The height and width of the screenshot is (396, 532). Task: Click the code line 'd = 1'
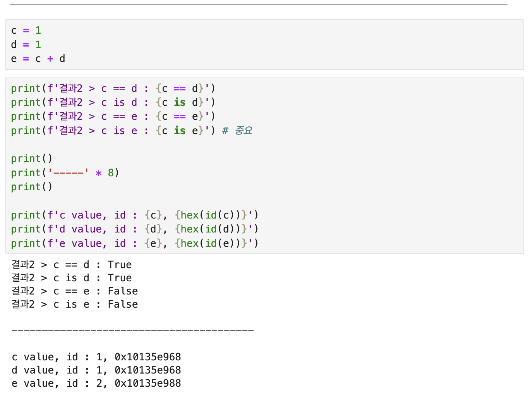[26, 45]
